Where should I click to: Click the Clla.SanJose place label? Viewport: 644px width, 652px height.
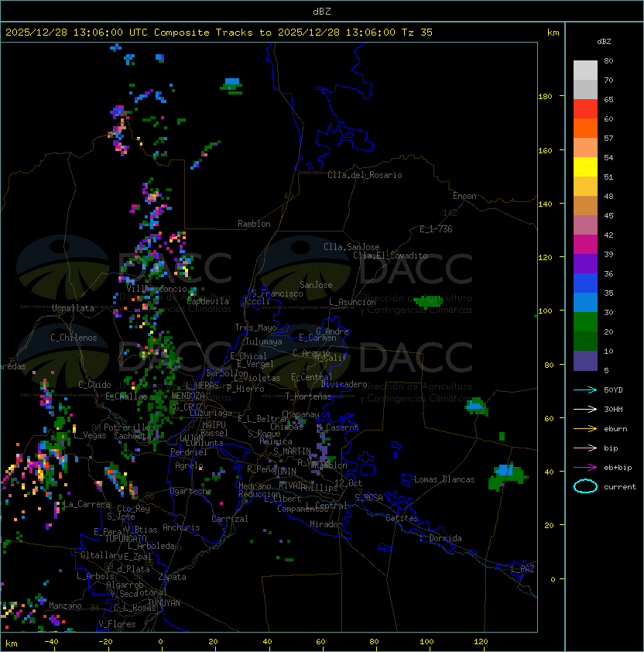click(x=351, y=247)
